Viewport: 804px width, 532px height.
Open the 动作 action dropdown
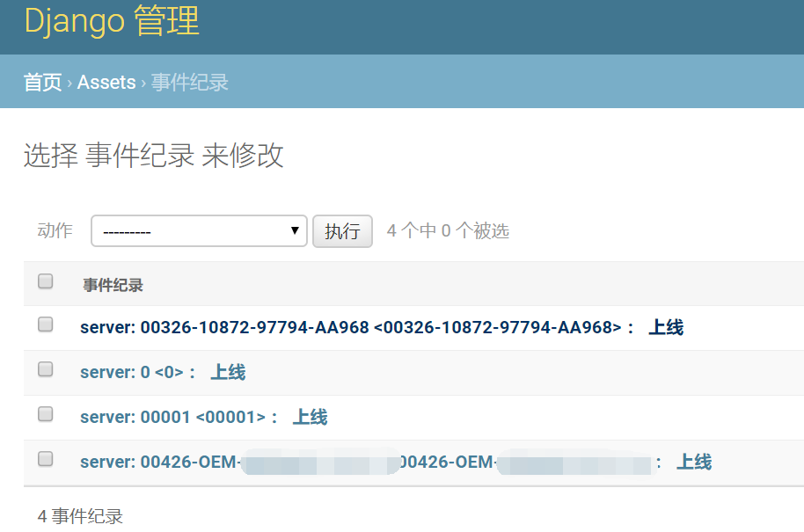(199, 231)
